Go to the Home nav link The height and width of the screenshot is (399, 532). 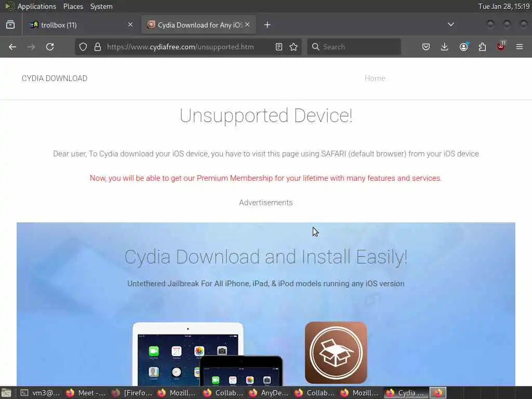point(375,78)
